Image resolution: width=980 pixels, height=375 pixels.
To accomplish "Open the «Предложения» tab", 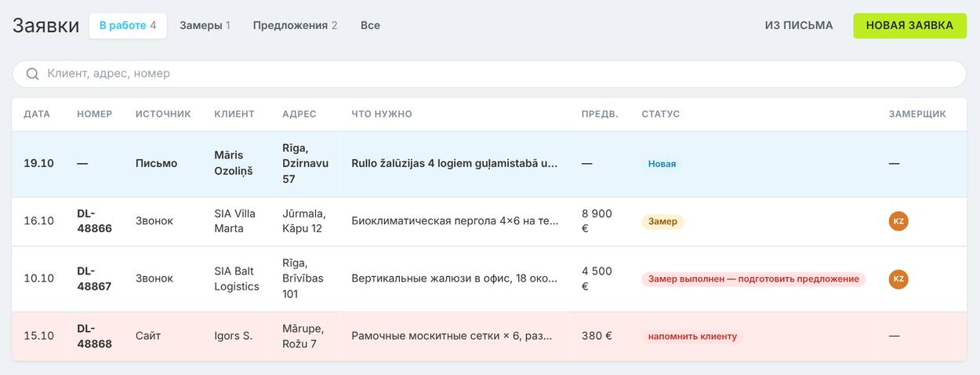I will (295, 25).
